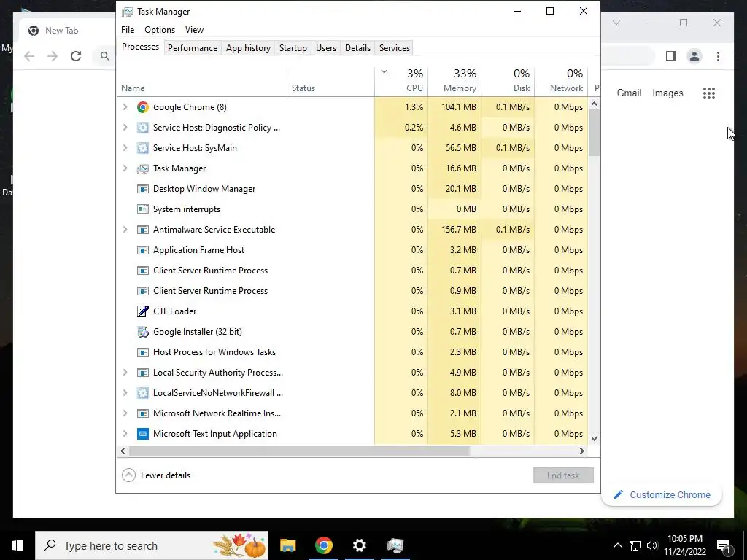Open Chrome profile avatar button

coord(694,57)
